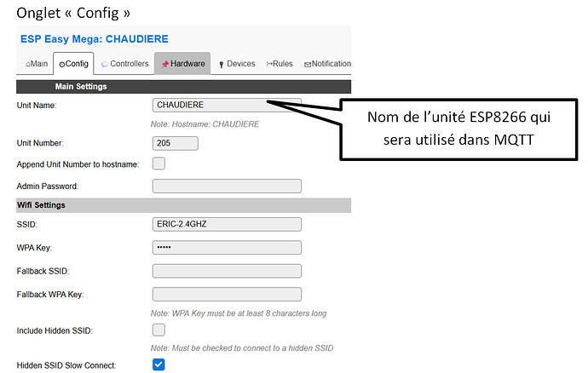
Task: Uncheck Hidden SSID Slow Connect
Action: click(159, 364)
